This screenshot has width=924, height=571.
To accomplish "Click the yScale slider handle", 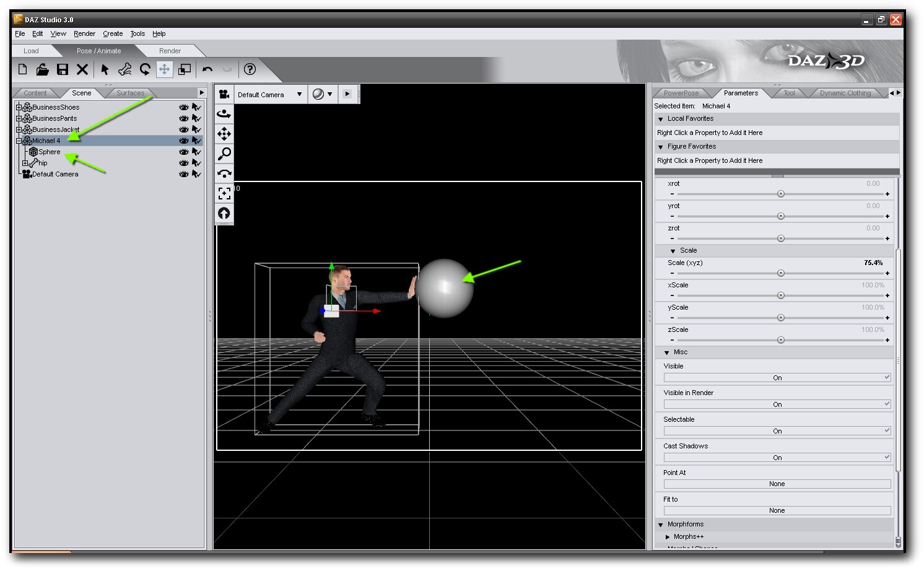I will coord(781,318).
